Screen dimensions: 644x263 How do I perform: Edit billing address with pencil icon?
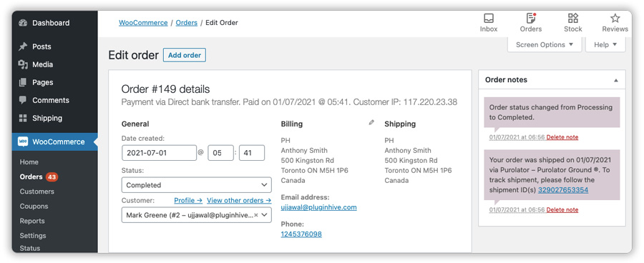(371, 122)
